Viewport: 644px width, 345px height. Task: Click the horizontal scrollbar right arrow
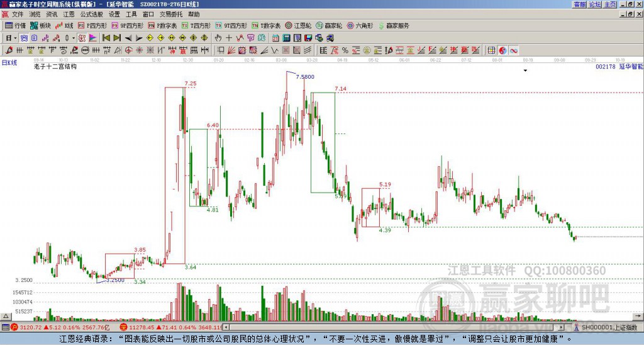562,327
